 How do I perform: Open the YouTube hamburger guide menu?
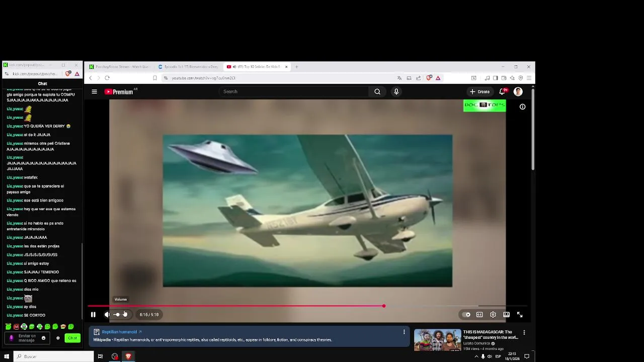point(94,92)
